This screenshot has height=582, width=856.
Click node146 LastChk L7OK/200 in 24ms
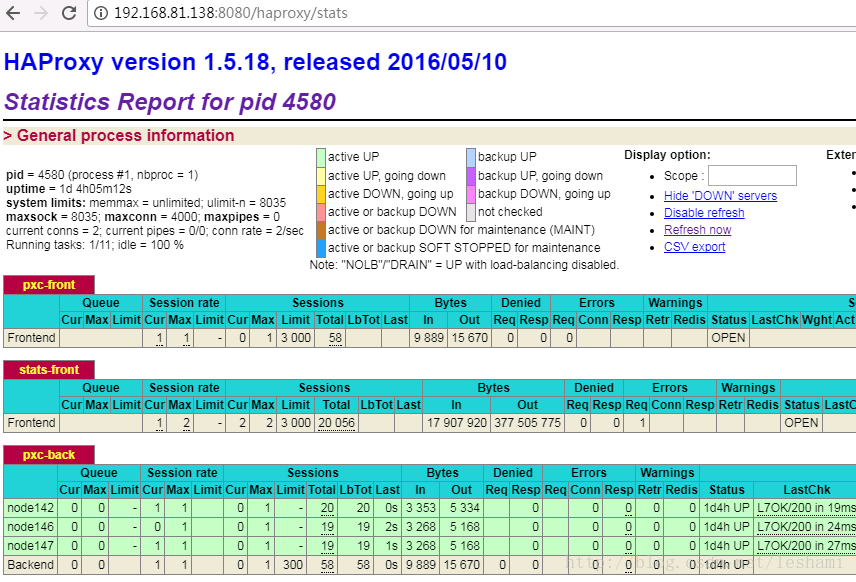click(x=806, y=527)
